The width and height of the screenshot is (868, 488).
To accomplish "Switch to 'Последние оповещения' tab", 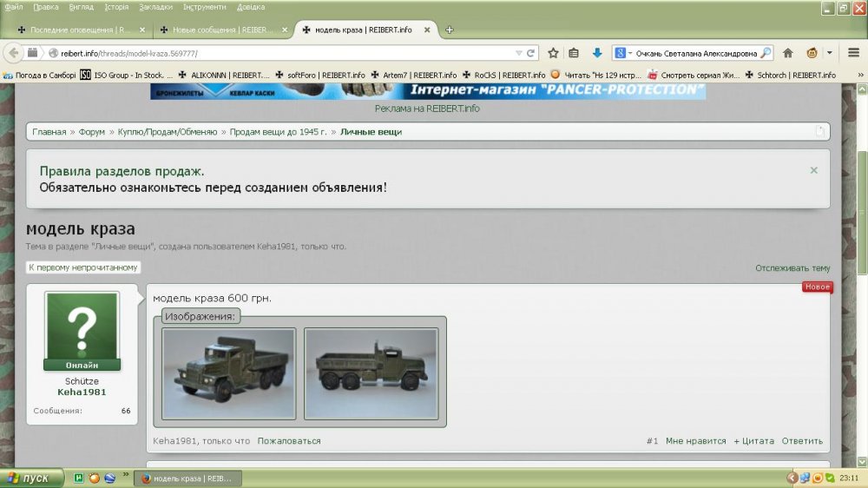I will pyautogui.click(x=80, y=30).
